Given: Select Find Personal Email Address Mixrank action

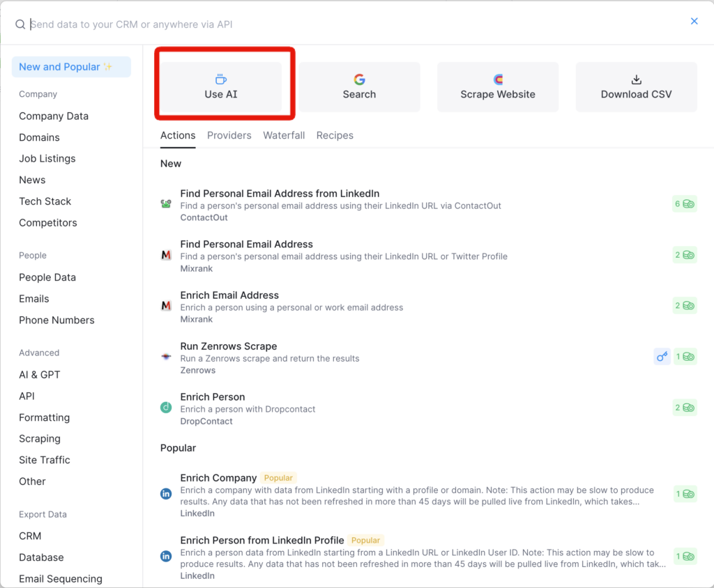Looking at the screenshot, I should click(x=429, y=256).
